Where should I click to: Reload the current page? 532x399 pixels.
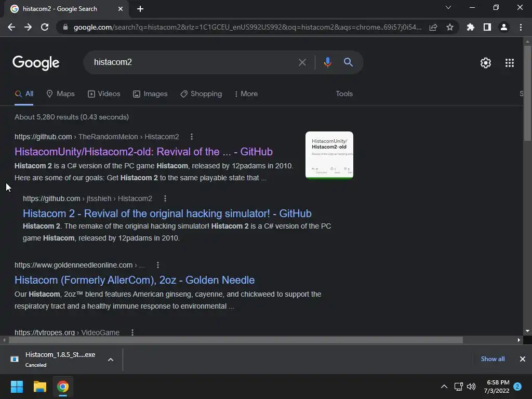coord(45,27)
